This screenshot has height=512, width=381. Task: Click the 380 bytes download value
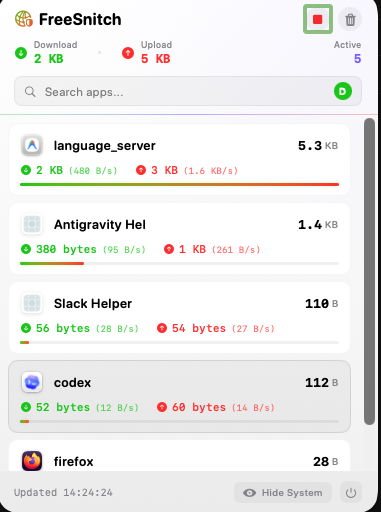point(66,249)
